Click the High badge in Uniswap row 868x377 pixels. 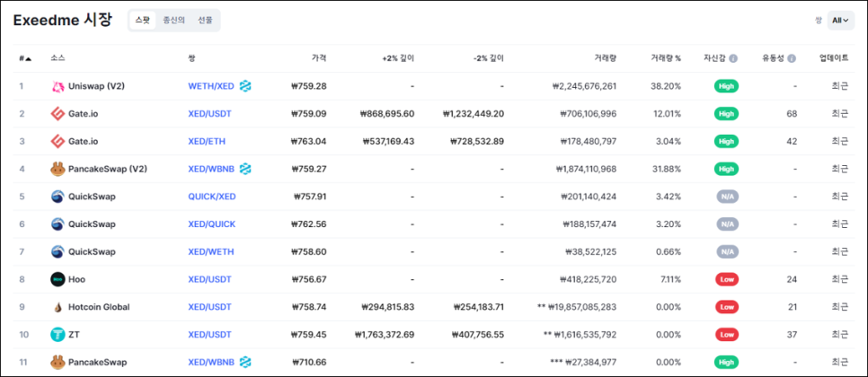(727, 86)
